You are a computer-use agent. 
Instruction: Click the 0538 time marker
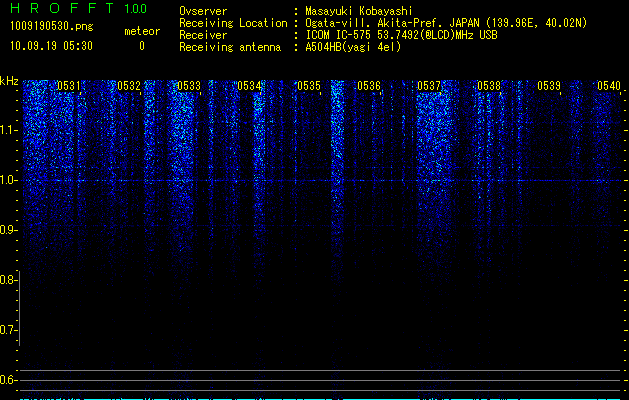[489, 86]
